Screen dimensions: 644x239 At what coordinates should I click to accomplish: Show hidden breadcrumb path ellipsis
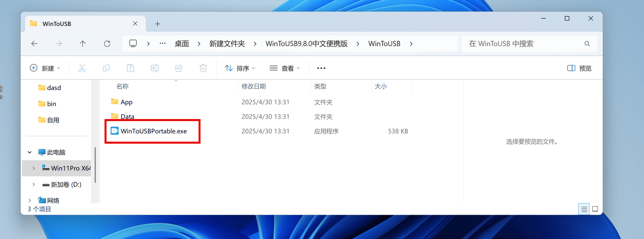[x=163, y=44]
